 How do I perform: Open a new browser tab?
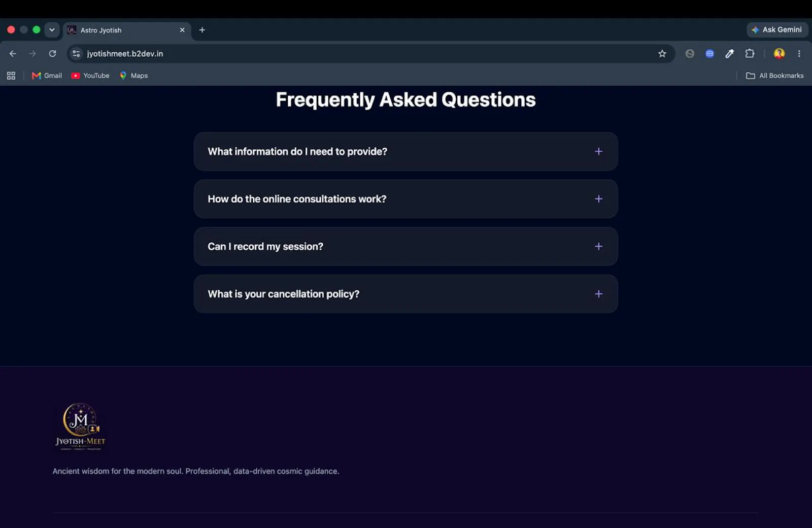tap(202, 30)
